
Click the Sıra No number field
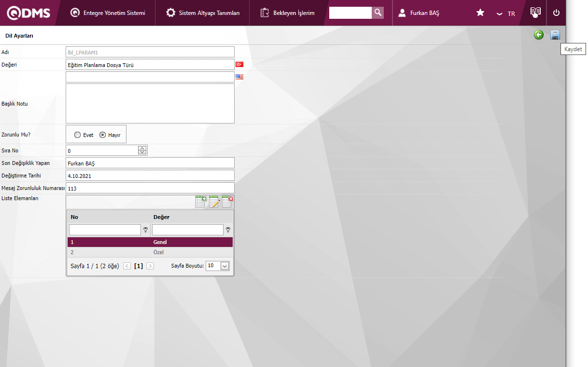pyautogui.click(x=102, y=150)
